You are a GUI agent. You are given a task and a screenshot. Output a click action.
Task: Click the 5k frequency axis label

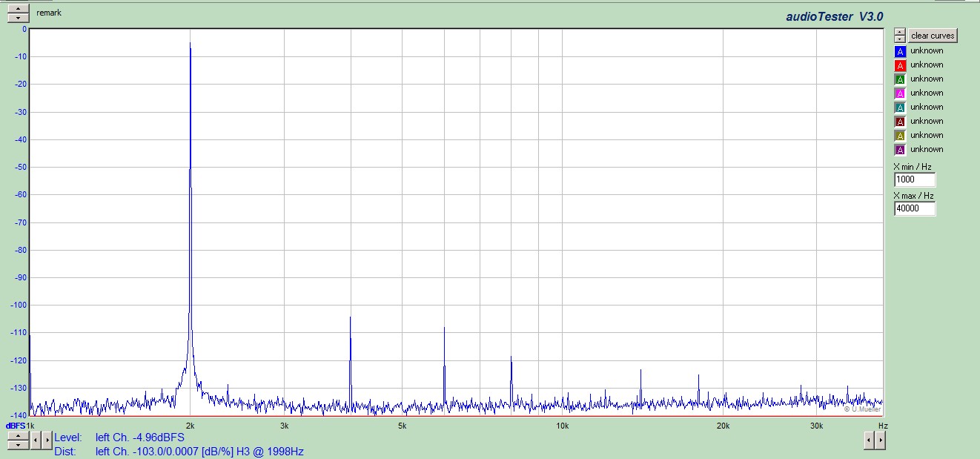coord(402,426)
